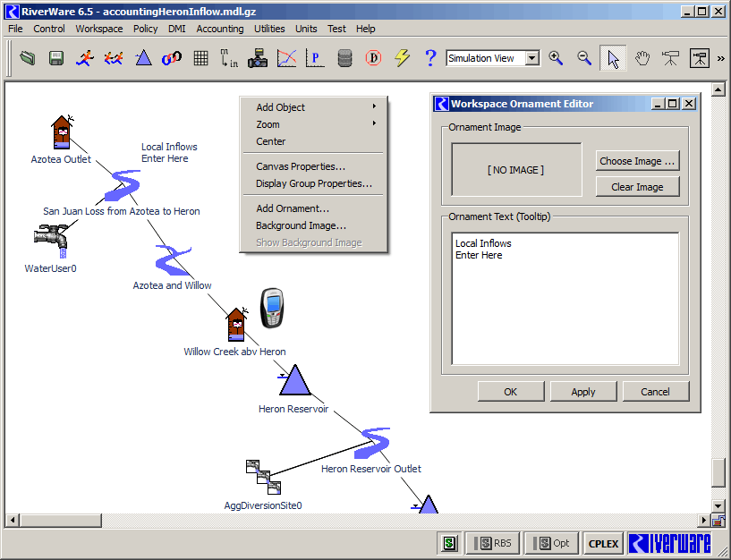Open the DMI menu
This screenshot has width=731, height=560.
tap(177, 29)
